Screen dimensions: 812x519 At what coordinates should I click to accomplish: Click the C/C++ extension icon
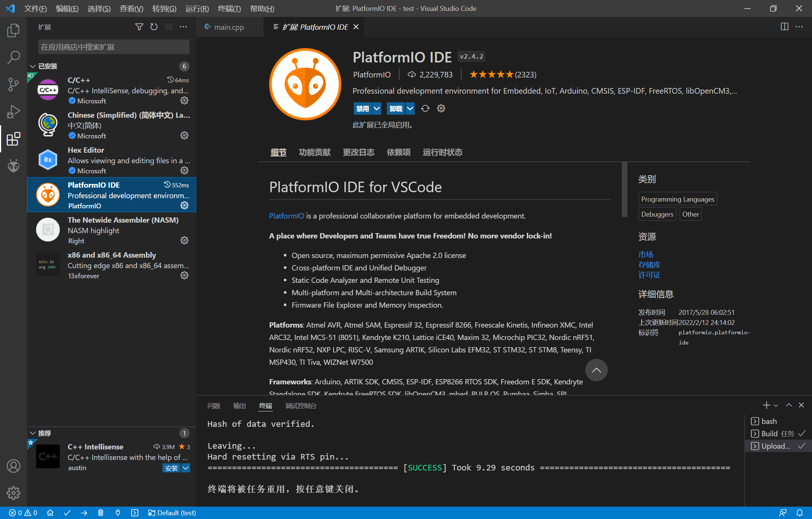[x=47, y=89]
